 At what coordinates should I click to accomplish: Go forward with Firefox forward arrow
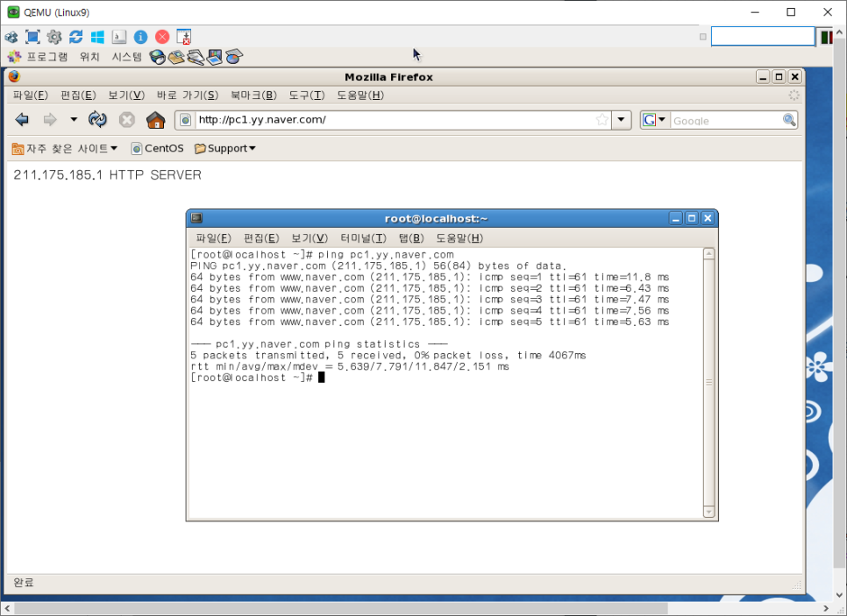pos(50,119)
